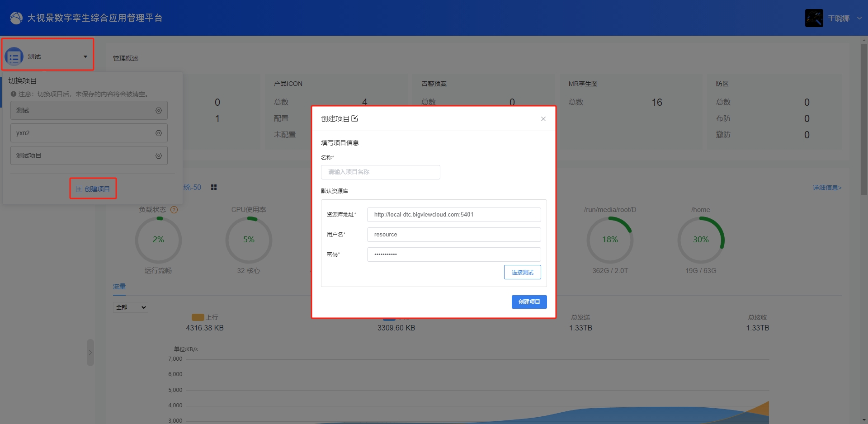Click the 请输入项目名称 name input field
868x424 pixels.
click(381, 172)
